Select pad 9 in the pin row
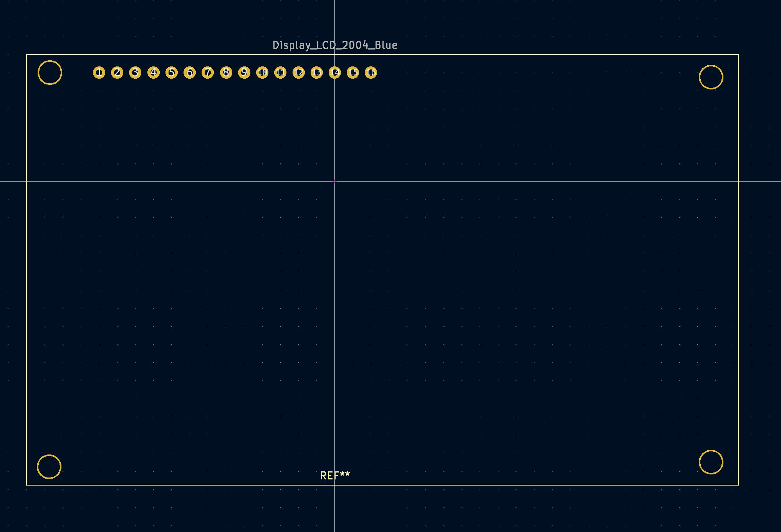781x532 pixels. click(244, 73)
